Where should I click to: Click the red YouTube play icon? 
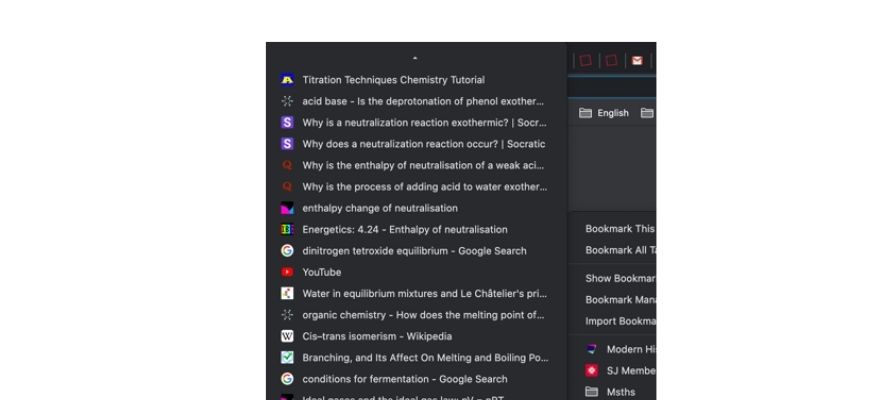click(x=287, y=272)
